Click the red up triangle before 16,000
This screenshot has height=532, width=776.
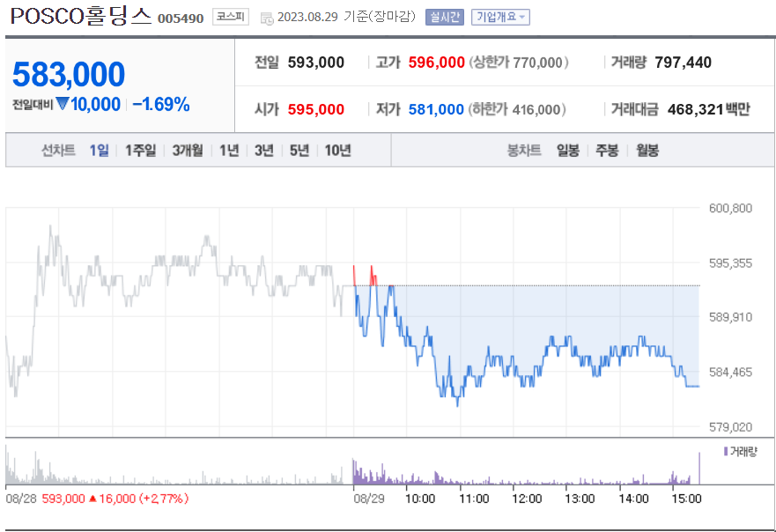pos(92,499)
